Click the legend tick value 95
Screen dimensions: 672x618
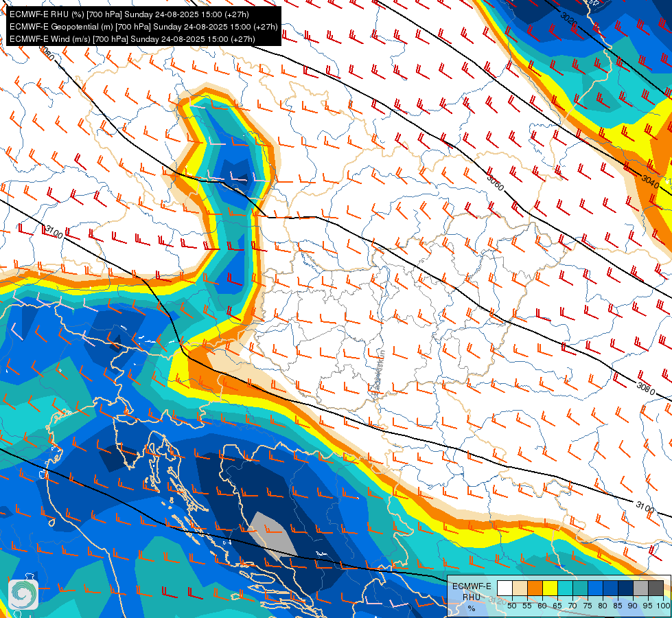648,606
